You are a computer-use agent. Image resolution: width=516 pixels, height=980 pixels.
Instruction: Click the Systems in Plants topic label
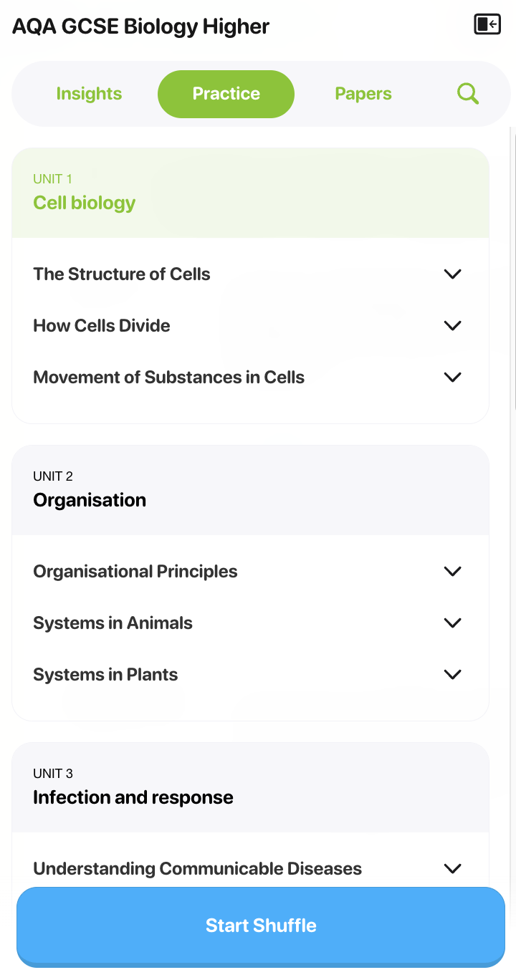[105, 674]
